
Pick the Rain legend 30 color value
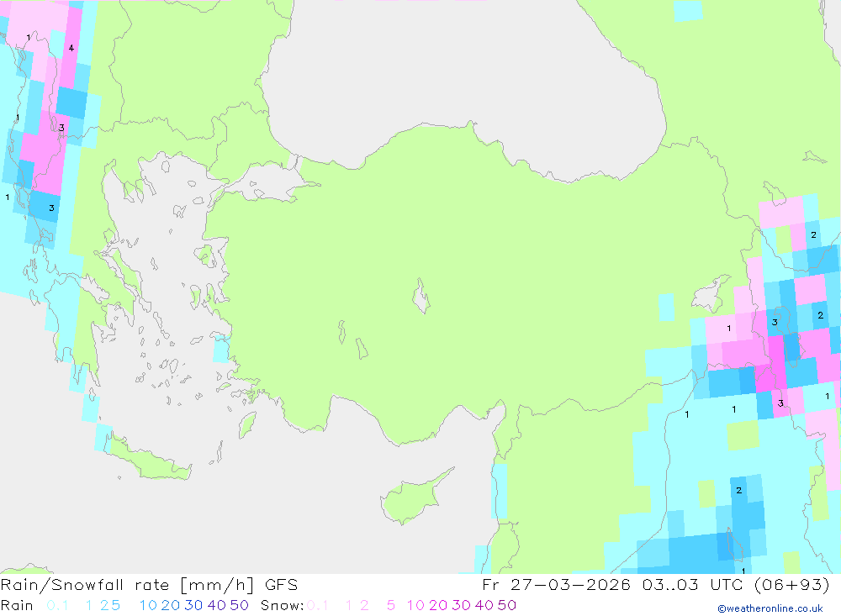pyautogui.click(x=193, y=605)
